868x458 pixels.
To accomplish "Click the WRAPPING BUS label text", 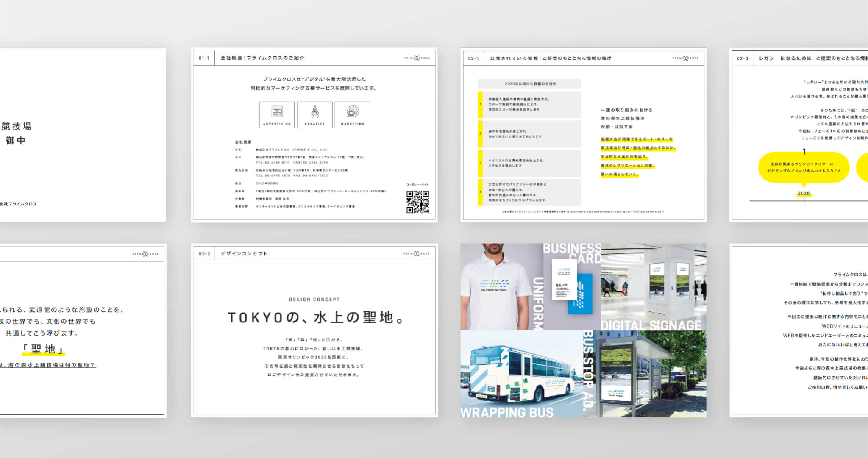I will (x=507, y=412).
